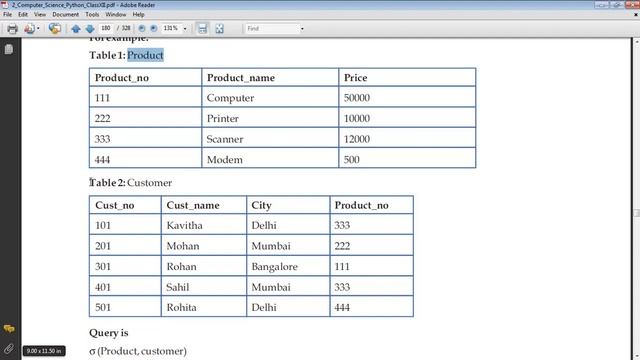Click the vertical scrollbar thumb
The height and width of the screenshot is (360, 640).
tap(636, 213)
